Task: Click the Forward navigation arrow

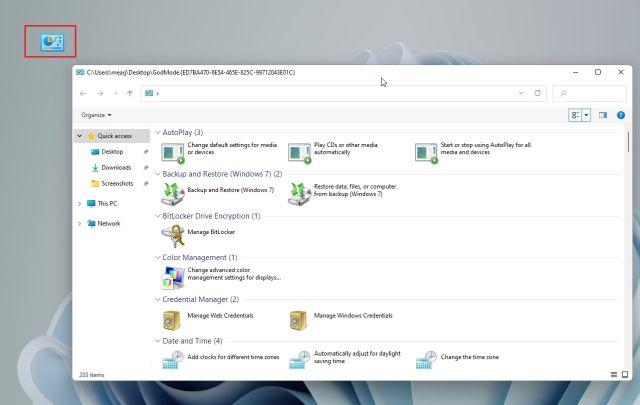Action: pyautogui.click(x=100, y=93)
